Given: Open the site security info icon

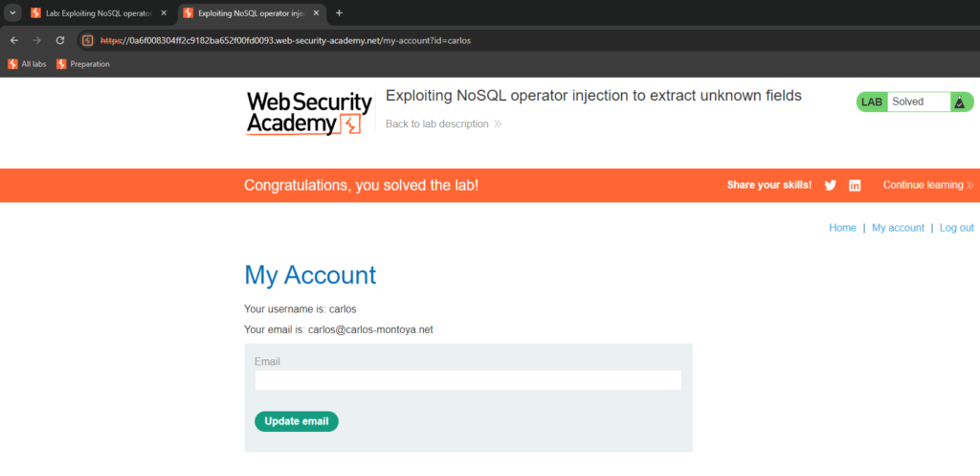Looking at the screenshot, I should point(88,40).
